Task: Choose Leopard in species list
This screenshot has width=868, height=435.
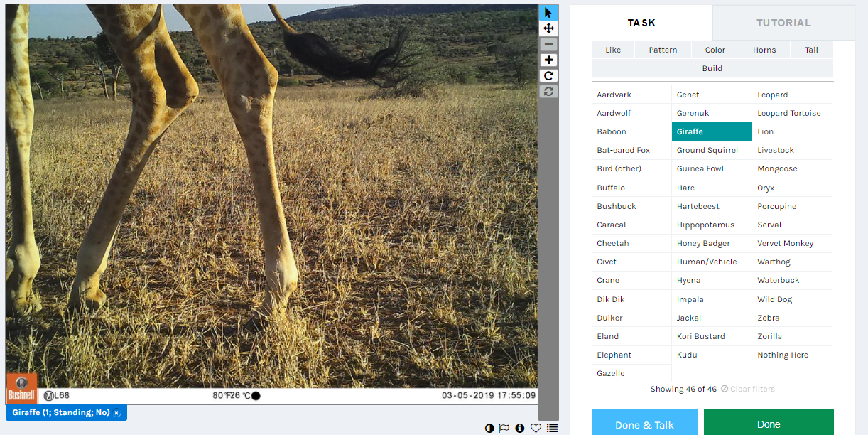Action: tap(792, 95)
